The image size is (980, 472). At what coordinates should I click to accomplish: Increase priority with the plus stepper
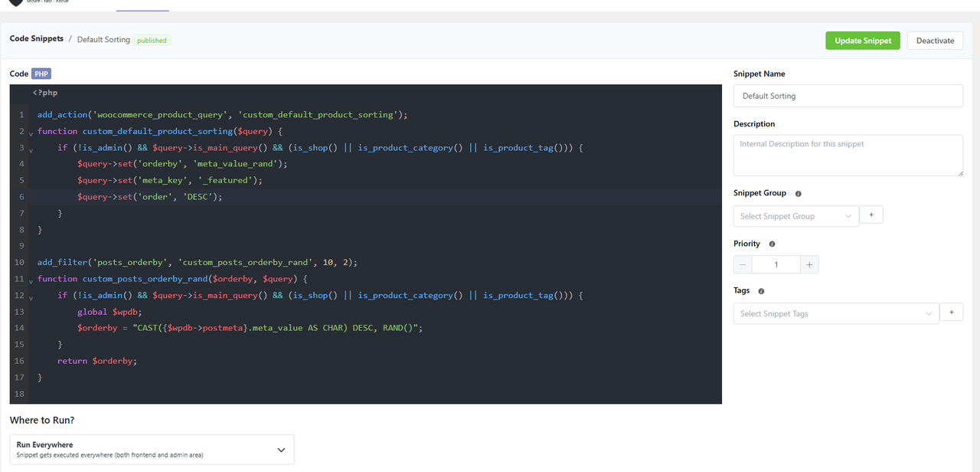[x=810, y=264]
